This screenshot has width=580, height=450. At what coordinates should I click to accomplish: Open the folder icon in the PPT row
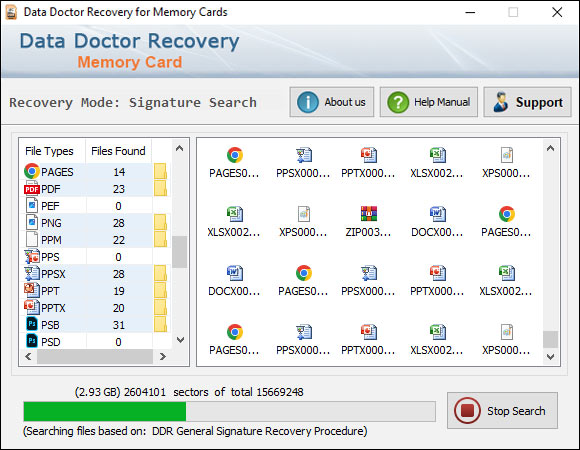tap(160, 291)
